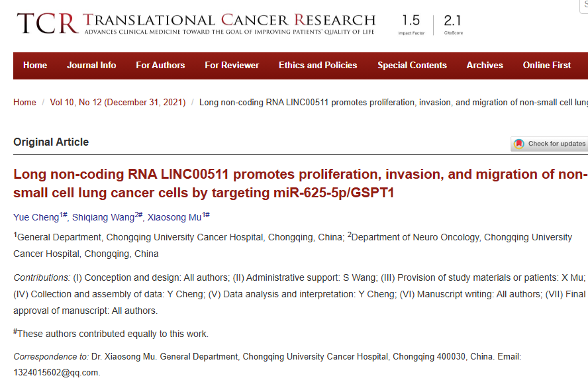This screenshot has height=388, width=588.
Task: Click author link Xiaosong Mu
Action: [x=174, y=217]
